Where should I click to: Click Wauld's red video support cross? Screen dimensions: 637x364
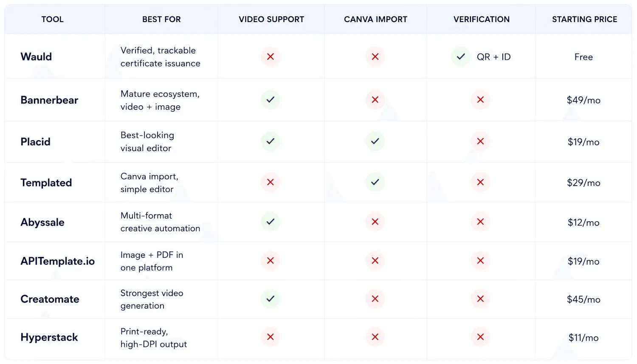coord(271,56)
